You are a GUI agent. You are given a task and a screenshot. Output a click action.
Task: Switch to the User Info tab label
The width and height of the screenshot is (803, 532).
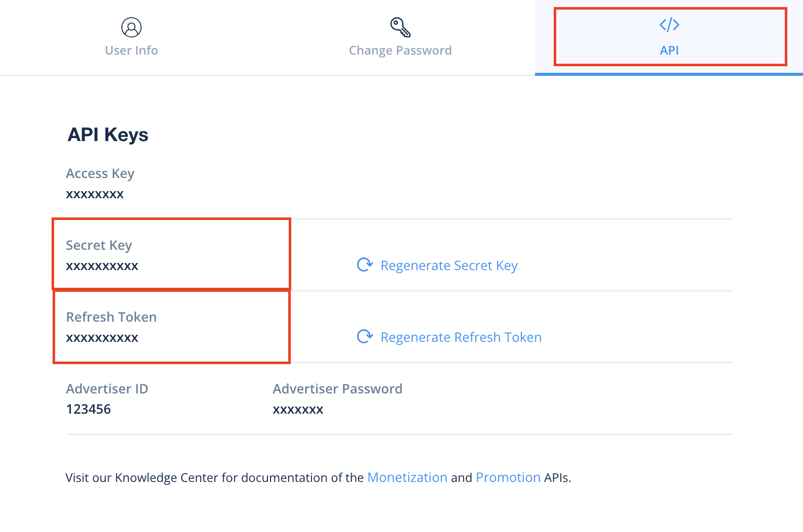[x=131, y=51]
